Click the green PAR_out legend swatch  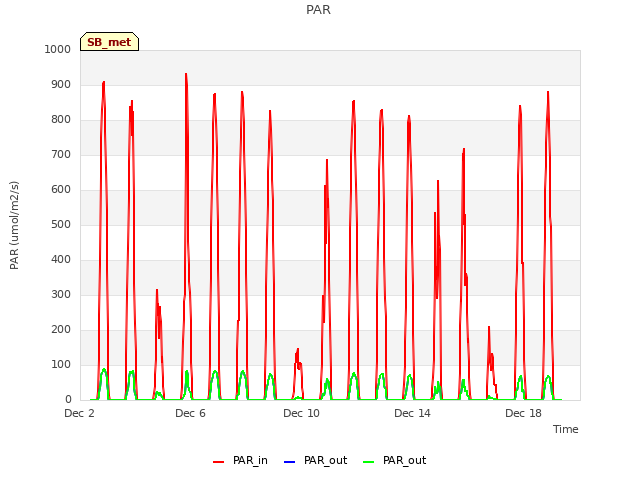click(368, 462)
